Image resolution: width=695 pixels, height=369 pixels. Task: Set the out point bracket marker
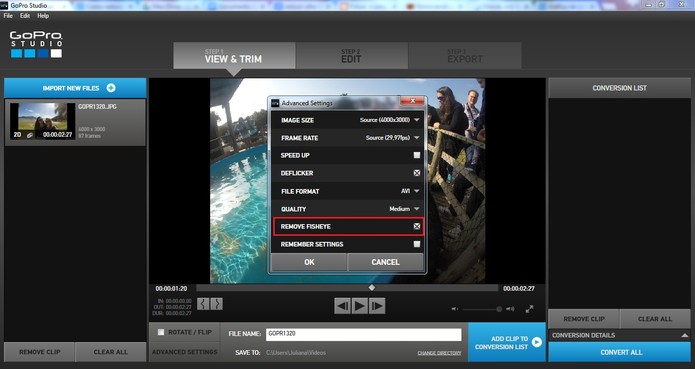coord(216,303)
